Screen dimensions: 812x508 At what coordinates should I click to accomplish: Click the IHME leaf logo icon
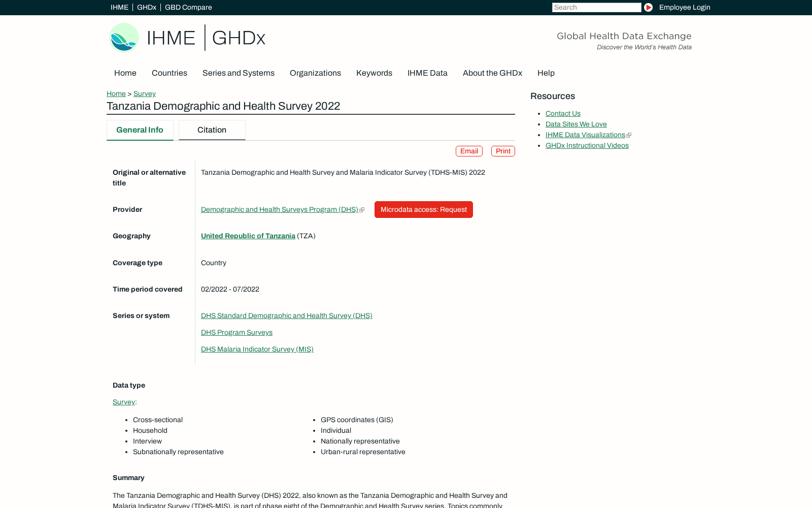tap(124, 38)
